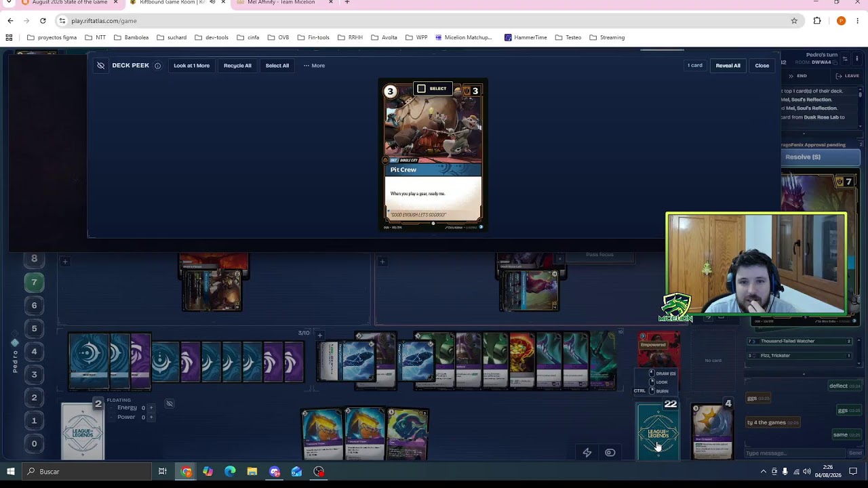
Task: Click the Resolve (S) button
Action: pos(821,157)
